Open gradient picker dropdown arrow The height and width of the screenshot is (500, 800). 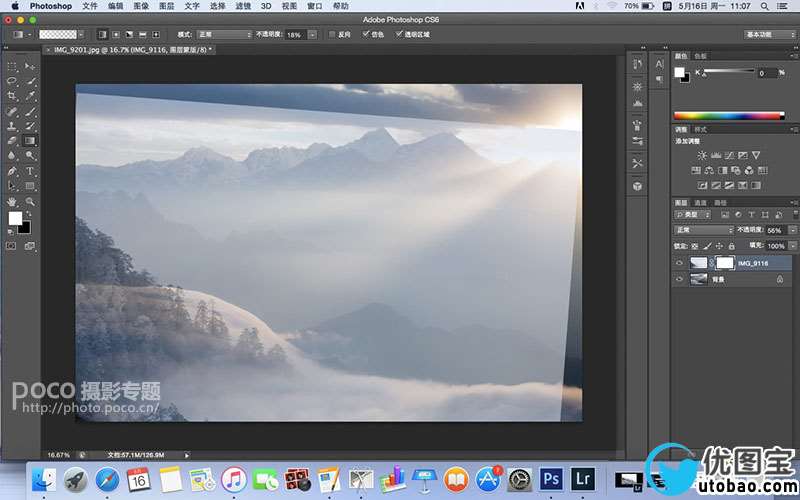point(81,35)
